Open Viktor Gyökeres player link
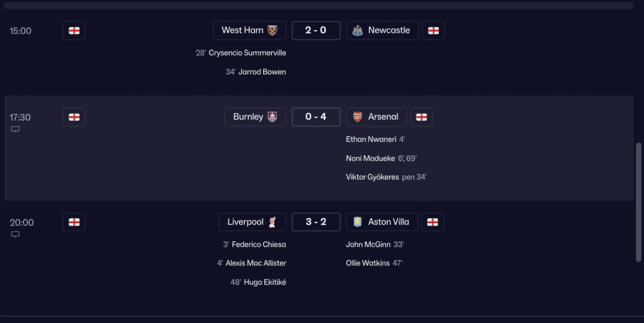644x323 pixels. (x=372, y=177)
